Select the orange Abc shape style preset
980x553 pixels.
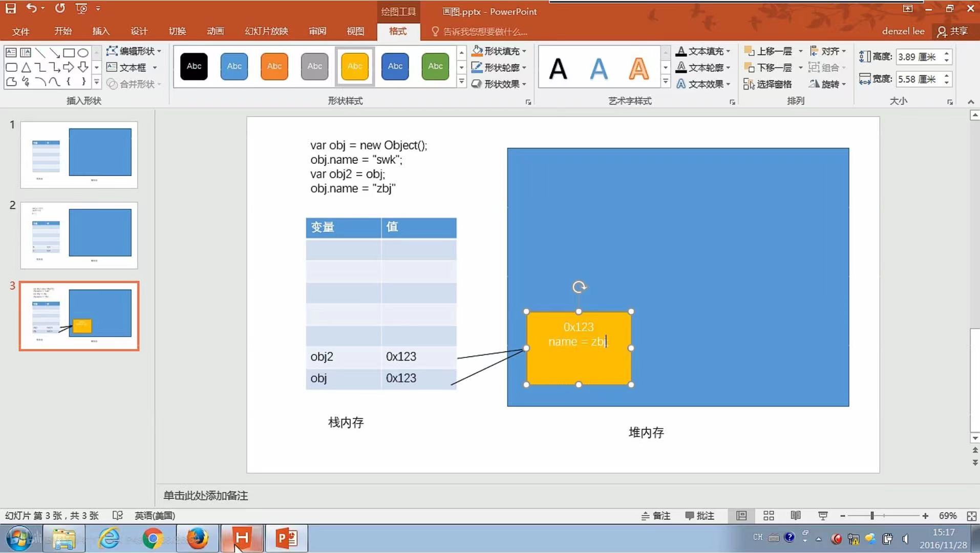click(274, 66)
